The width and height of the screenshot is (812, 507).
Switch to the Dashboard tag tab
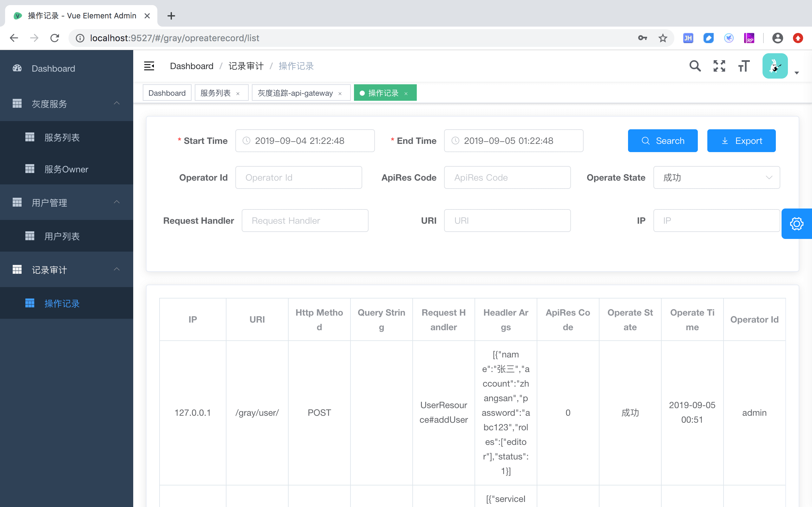pyautogui.click(x=167, y=93)
